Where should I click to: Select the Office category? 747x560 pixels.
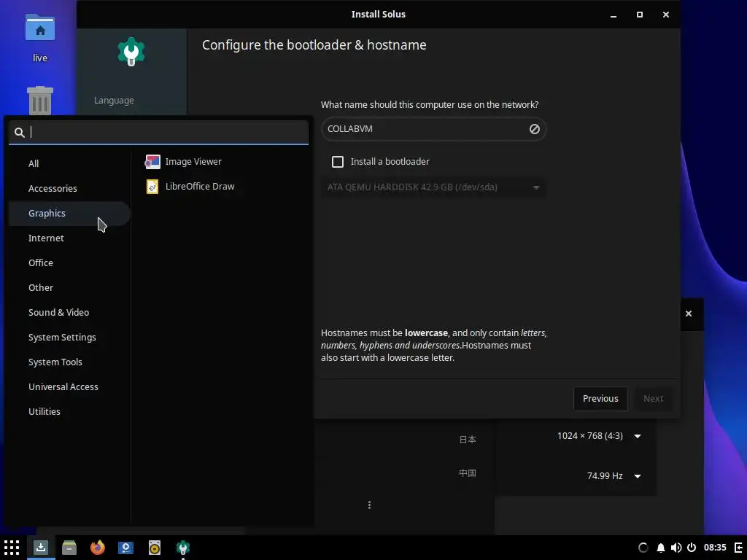69,262
